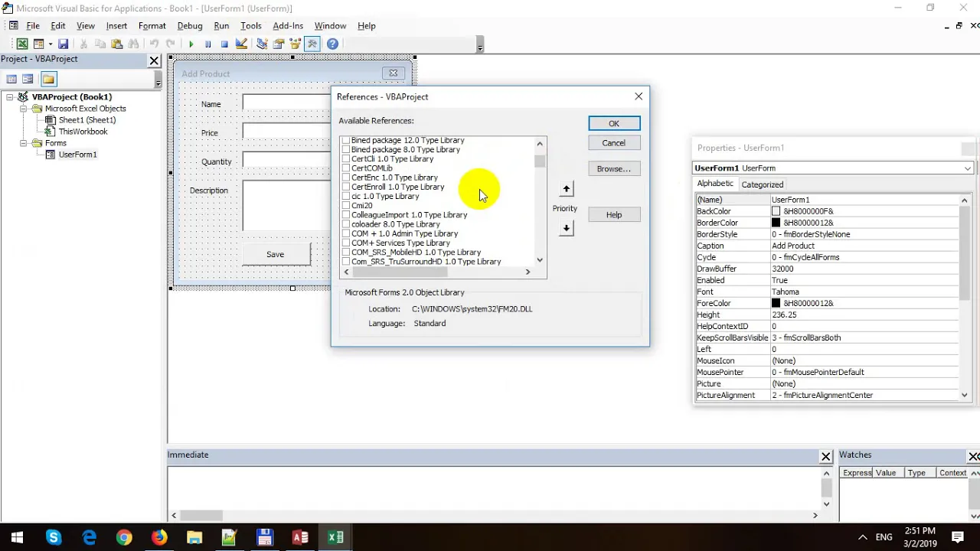This screenshot has height=551, width=980.
Task: Open the UserForm1 object dropdown in Properties
Action: (968, 168)
